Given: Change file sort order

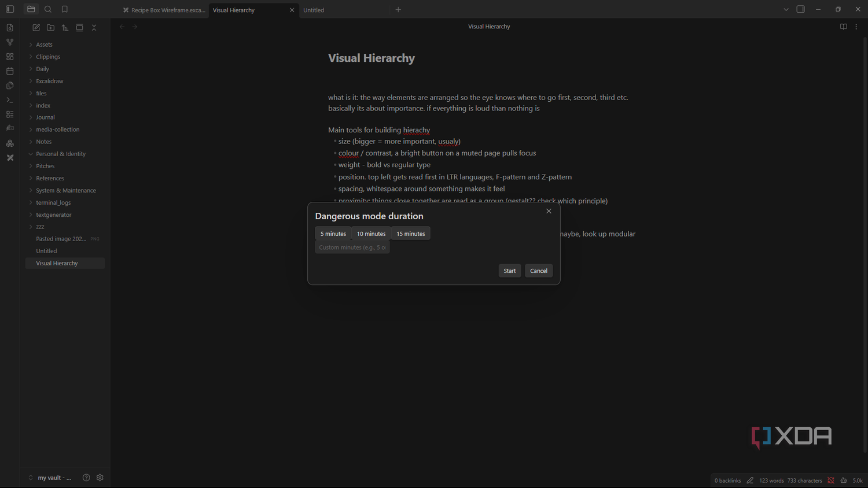Looking at the screenshot, I should (x=65, y=28).
